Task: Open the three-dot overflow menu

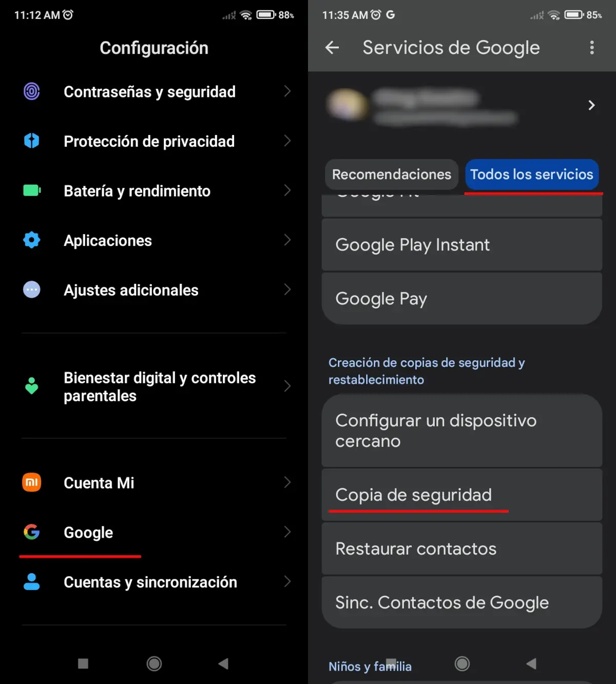Action: (x=592, y=48)
